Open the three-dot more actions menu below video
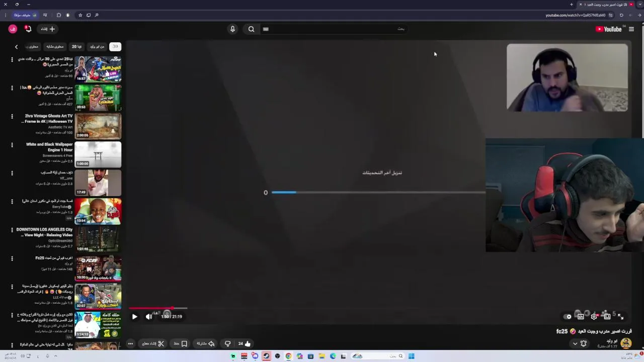Screen dimensions: 644x362 (130, 344)
